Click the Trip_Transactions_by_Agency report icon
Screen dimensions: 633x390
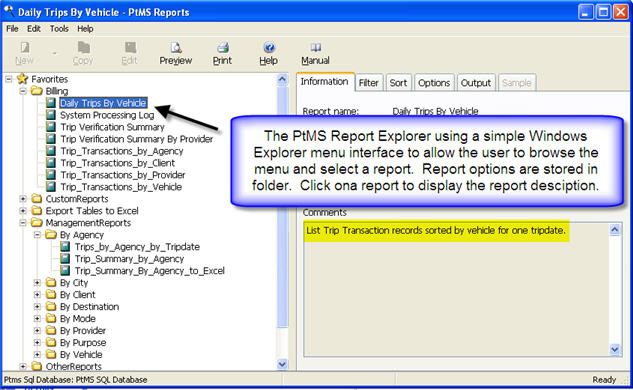(x=51, y=151)
